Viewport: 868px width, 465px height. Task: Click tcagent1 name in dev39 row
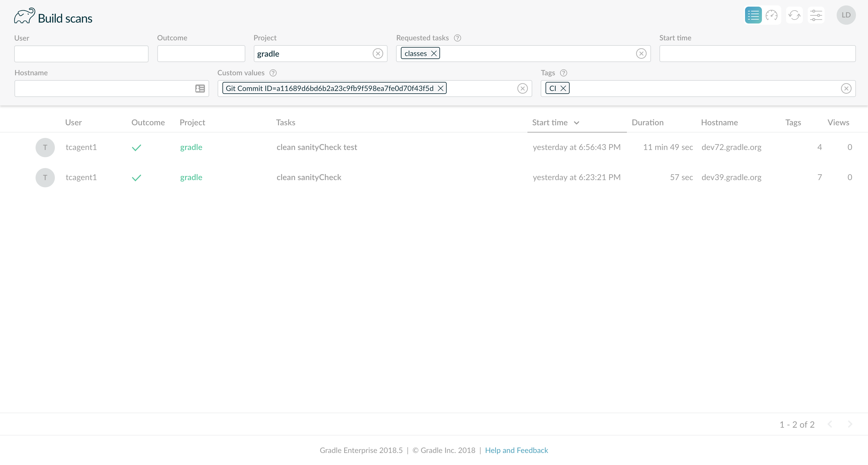tap(81, 177)
